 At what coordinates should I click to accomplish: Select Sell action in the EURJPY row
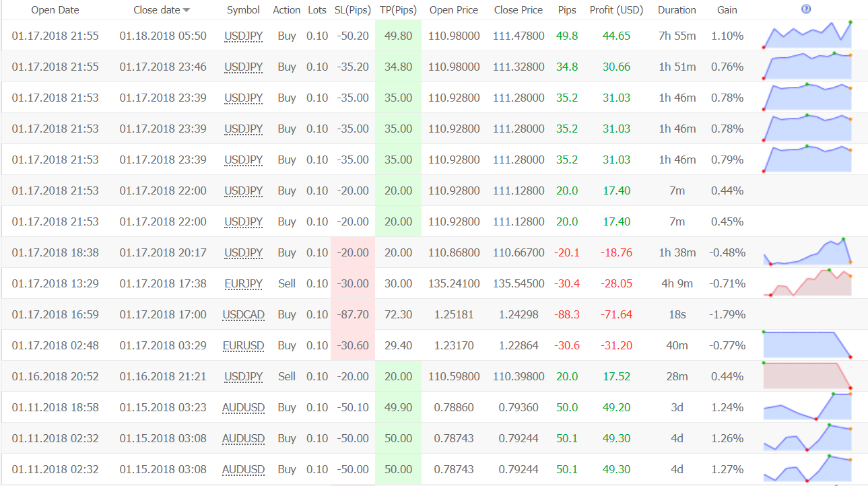click(x=287, y=284)
